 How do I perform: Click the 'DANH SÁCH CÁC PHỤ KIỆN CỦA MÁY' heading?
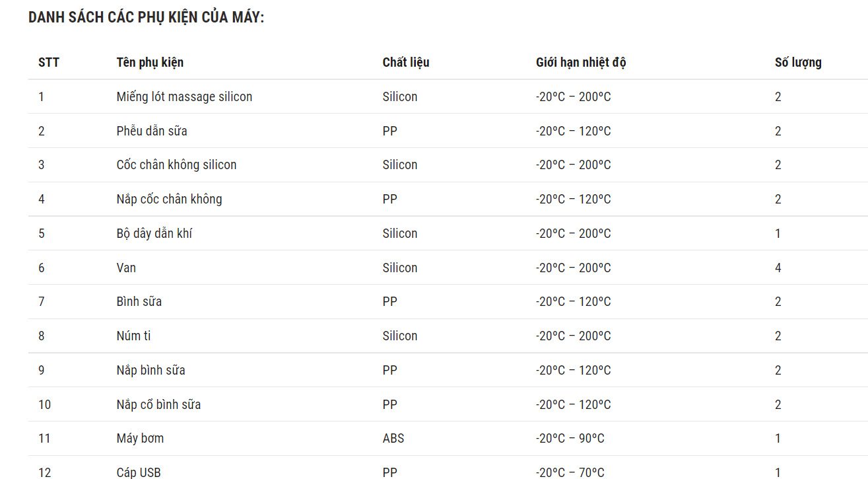coord(146,18)
